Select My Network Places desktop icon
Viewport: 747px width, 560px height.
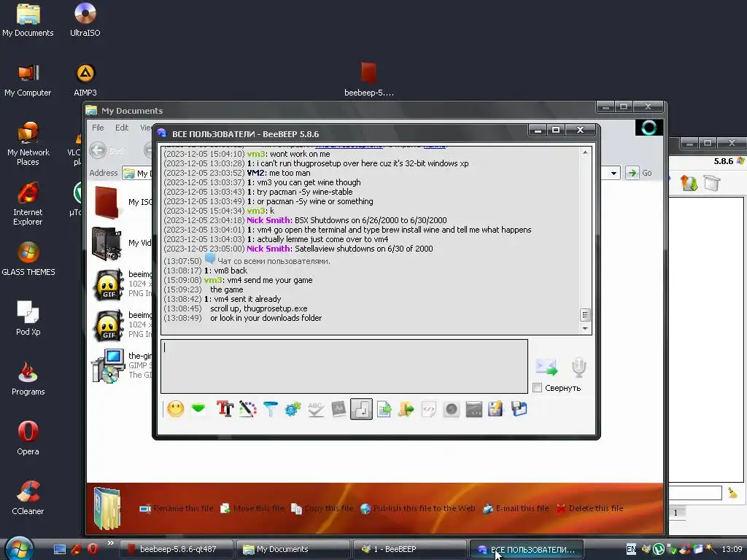pos(28,144)
